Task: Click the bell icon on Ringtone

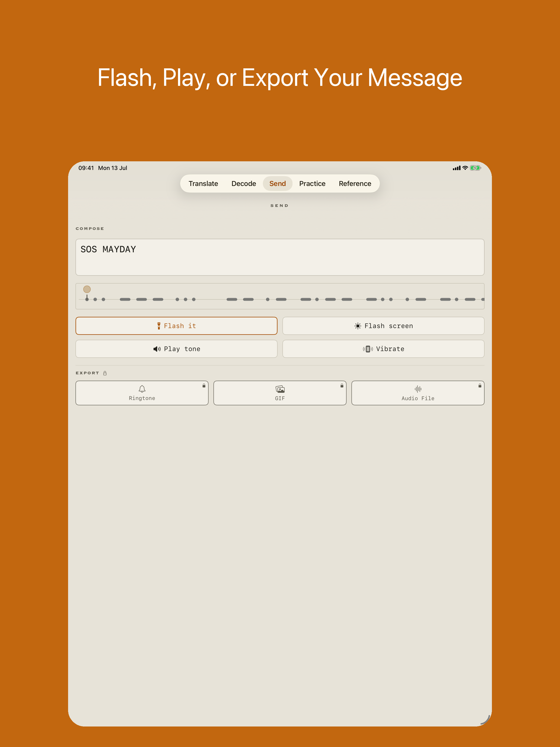Action: [142, 389]
